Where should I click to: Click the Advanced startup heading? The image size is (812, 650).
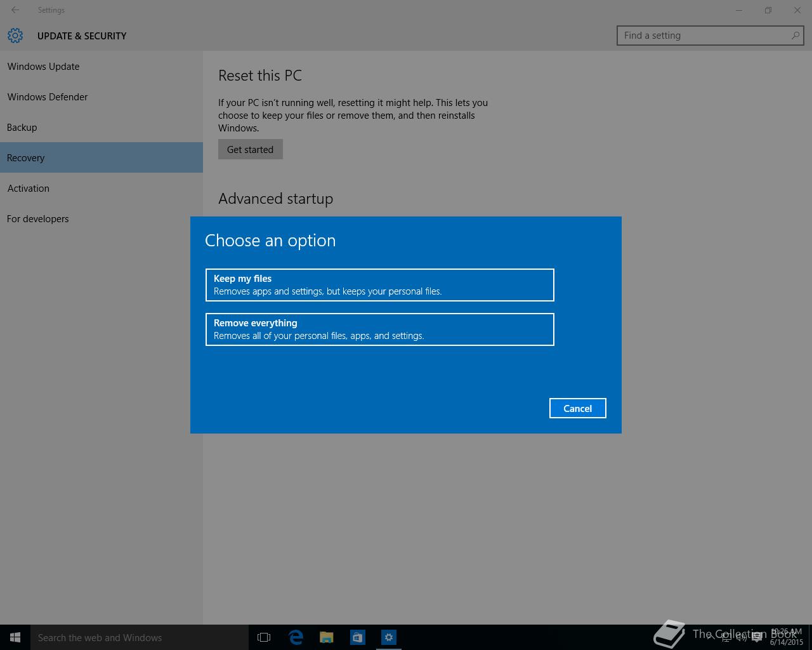pos(275,198)
